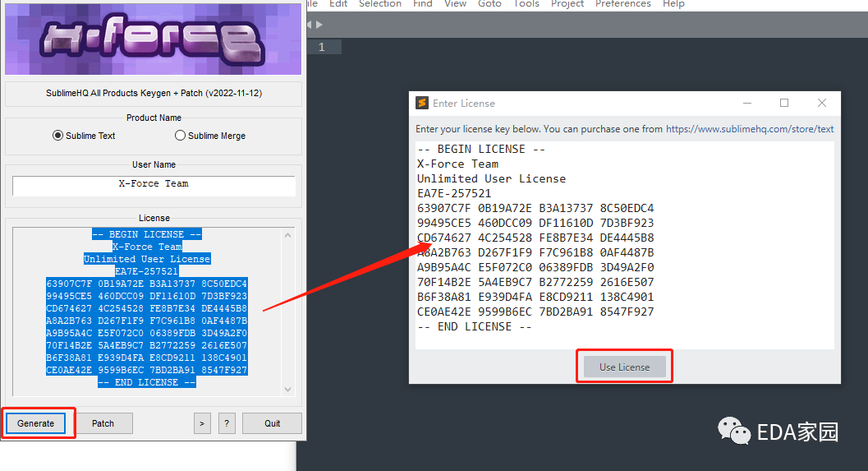The height and width of the screenshot is (471, 868).
Task: Click the Quit button
Action: point(272,423)
